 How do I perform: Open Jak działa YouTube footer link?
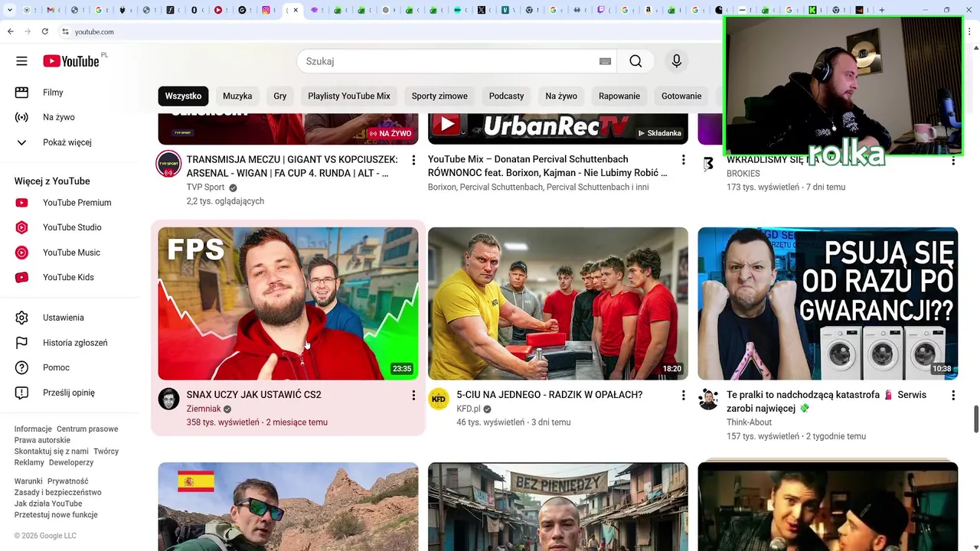[48, 504]
